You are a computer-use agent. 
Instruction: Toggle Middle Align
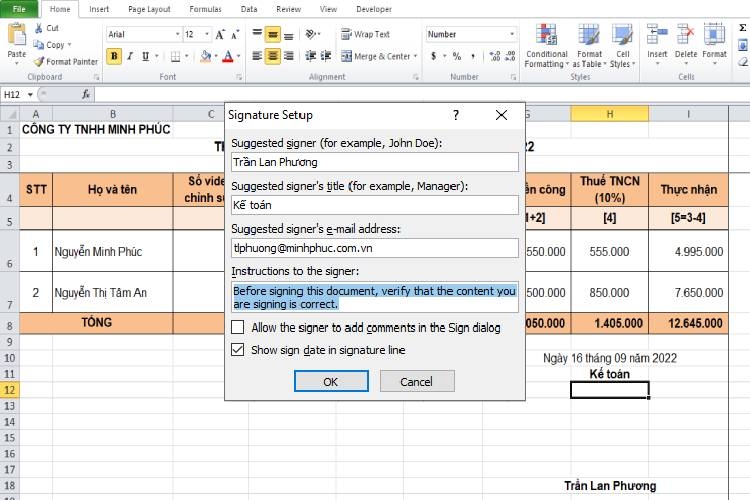[x=273, y=34]
